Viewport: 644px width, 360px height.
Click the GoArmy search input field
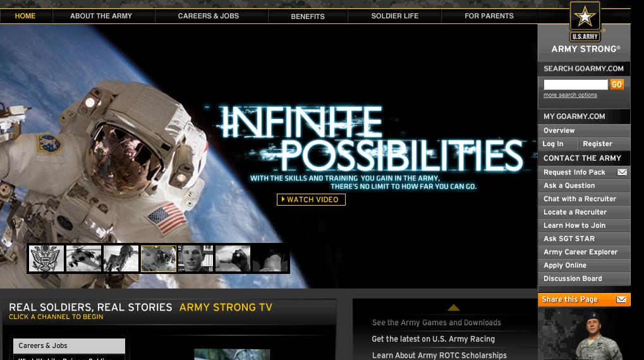[575, 84]
